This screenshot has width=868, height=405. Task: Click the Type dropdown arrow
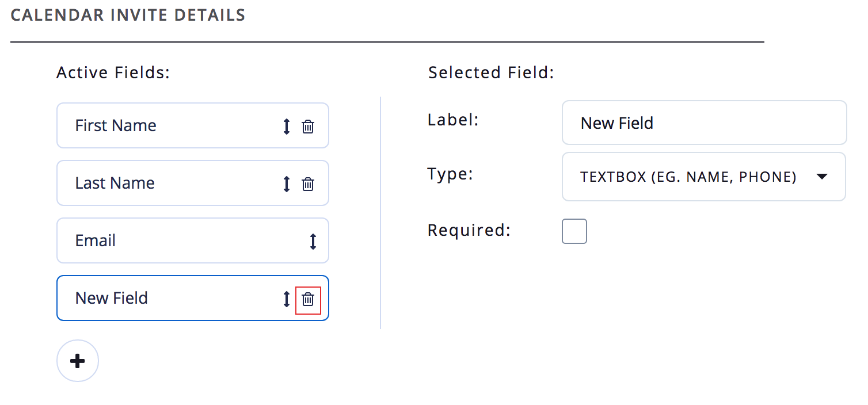tap(822, 177)
